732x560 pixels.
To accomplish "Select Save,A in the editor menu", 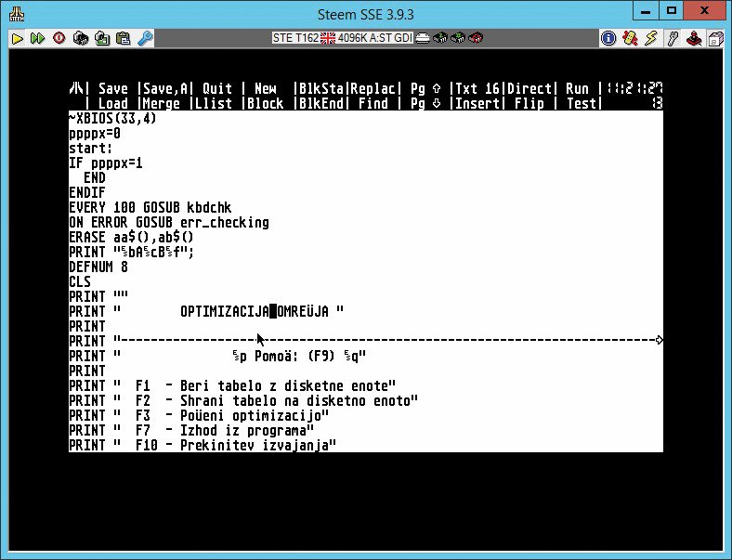I will 165,88.
